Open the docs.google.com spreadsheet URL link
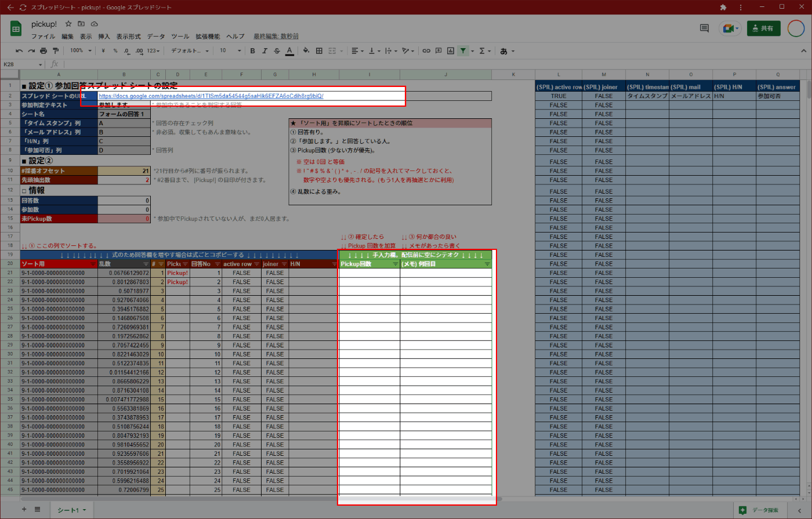This screenshot has width=812, height=519. tap(211, 96)
